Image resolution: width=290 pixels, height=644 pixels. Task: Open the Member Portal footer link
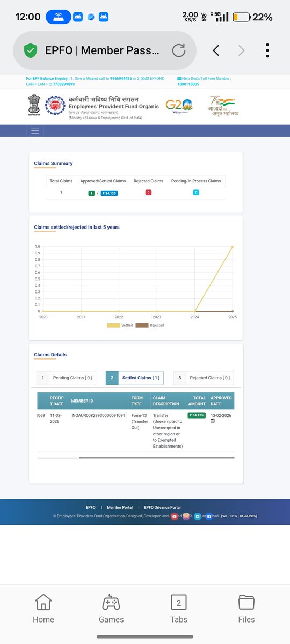point(120,507)
